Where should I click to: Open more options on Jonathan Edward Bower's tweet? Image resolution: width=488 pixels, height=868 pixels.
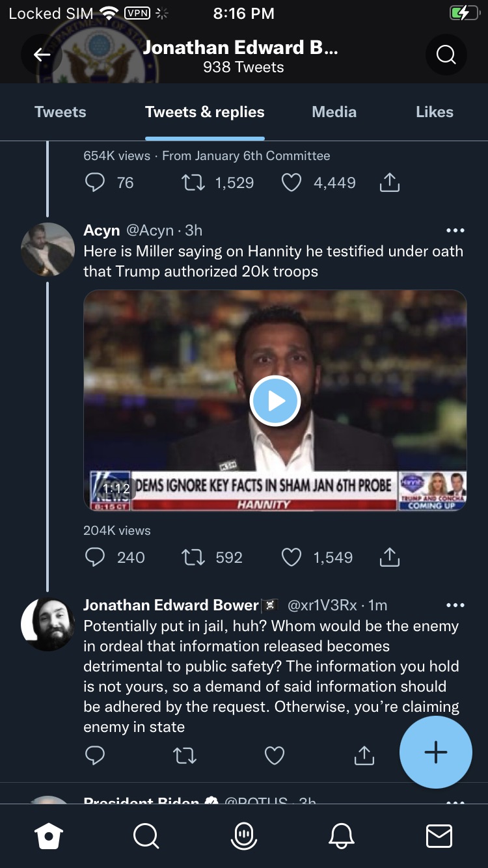point(455,605)
